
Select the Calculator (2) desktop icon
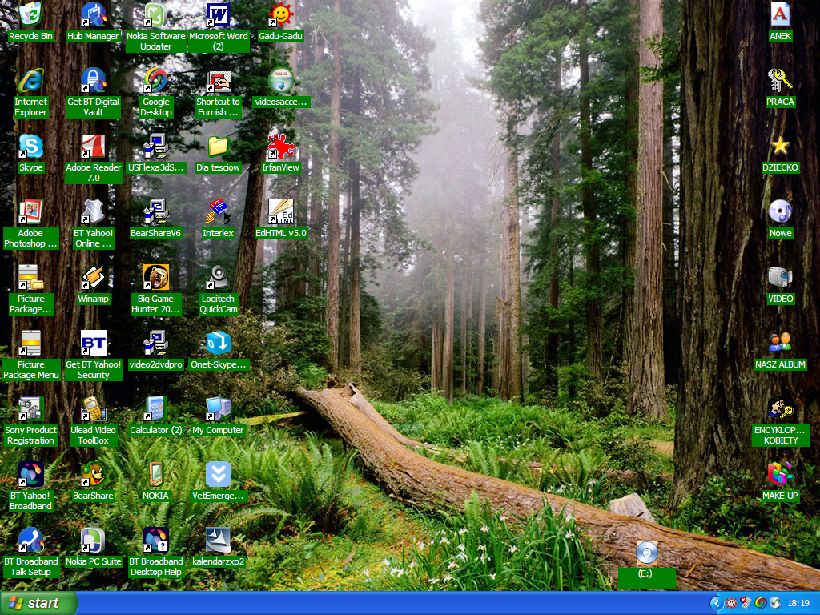(x=155, y=409)
